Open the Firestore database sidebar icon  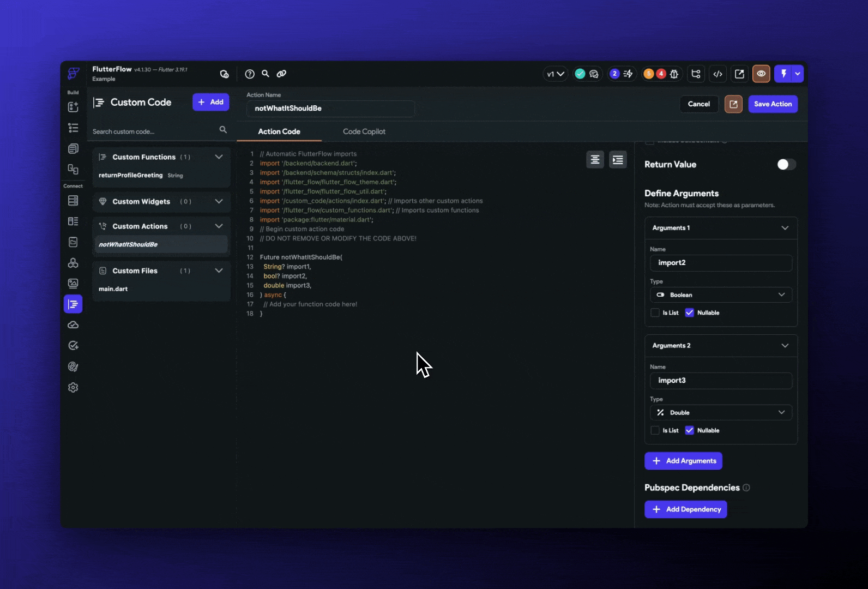(73, 200)
